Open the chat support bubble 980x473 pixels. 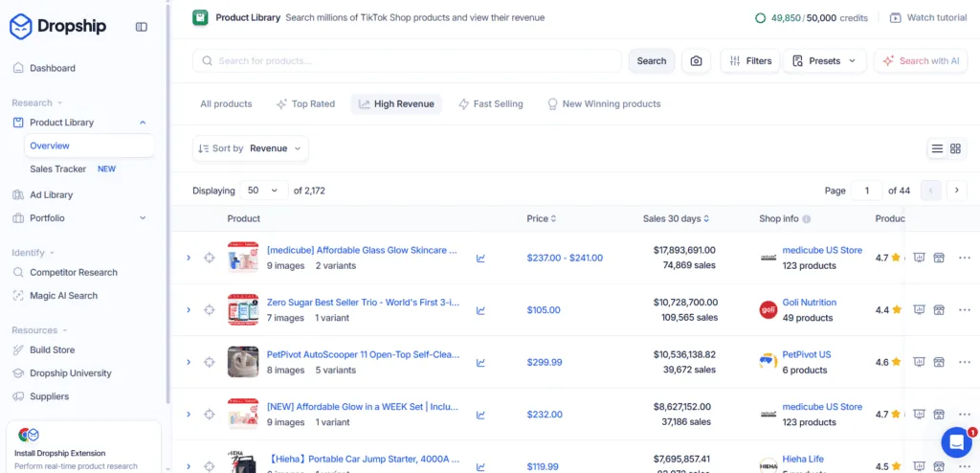pyautogui.click(x=956, y=442)
